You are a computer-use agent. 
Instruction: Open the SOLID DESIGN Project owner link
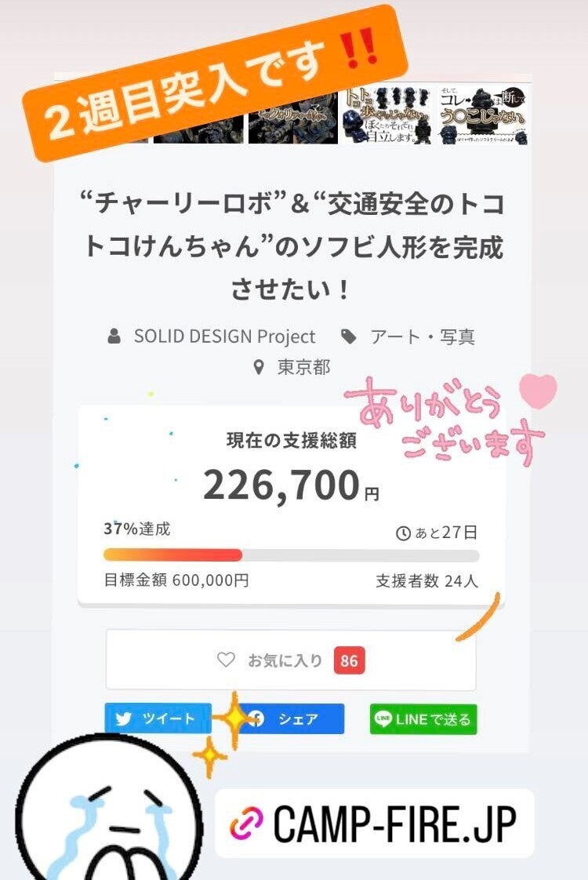[224, 336]
